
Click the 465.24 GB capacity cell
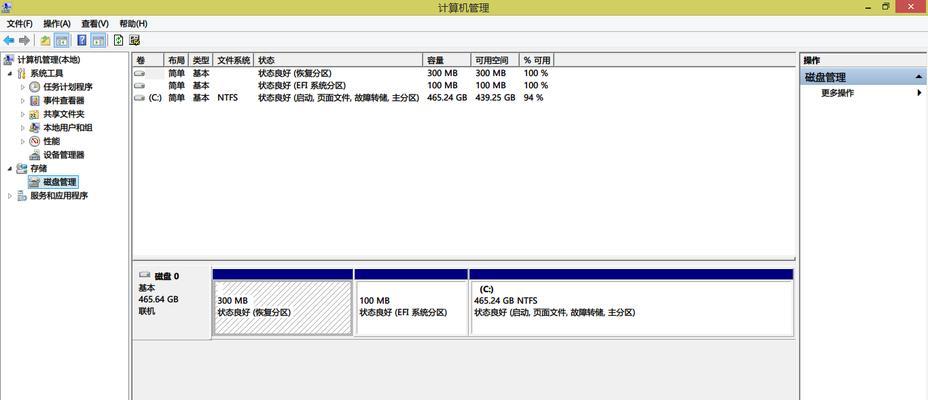447,98
